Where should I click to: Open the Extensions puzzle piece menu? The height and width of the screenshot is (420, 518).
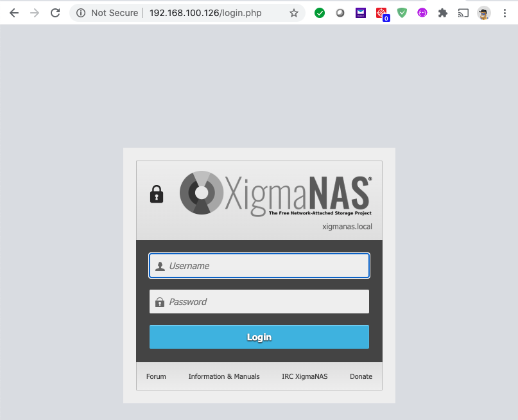(x=443, y=13)
